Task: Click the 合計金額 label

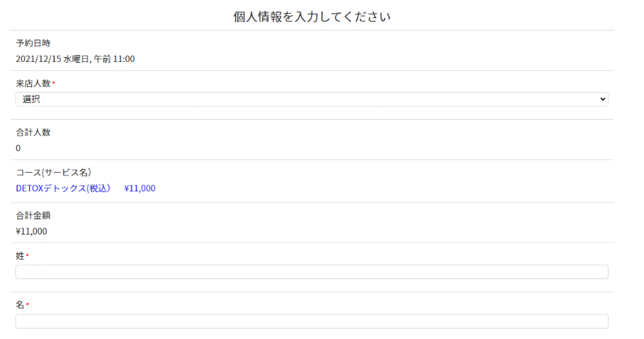Action: [x=33, y=215]
